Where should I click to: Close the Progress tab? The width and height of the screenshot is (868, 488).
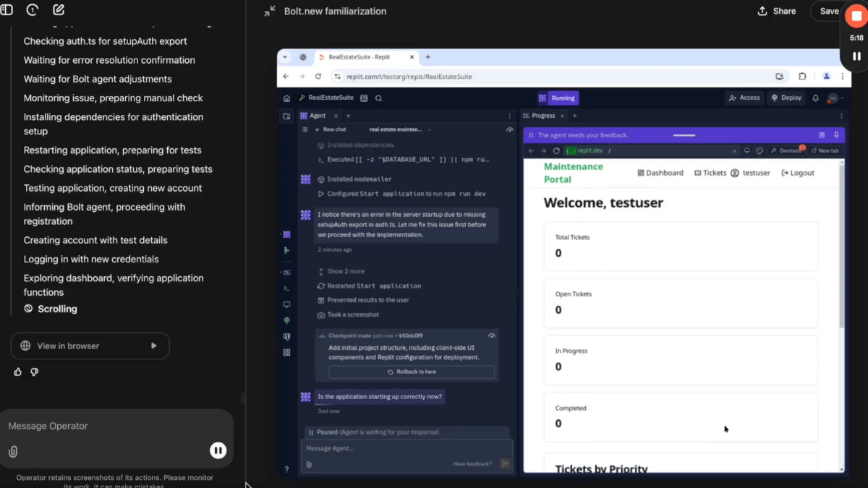[x=562, y=116]
